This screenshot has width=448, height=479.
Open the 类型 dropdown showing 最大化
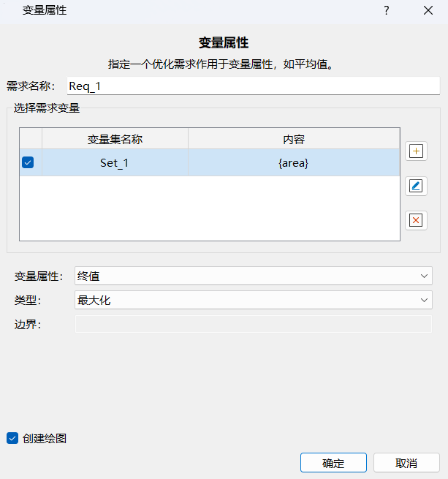(x=253, y=300)
